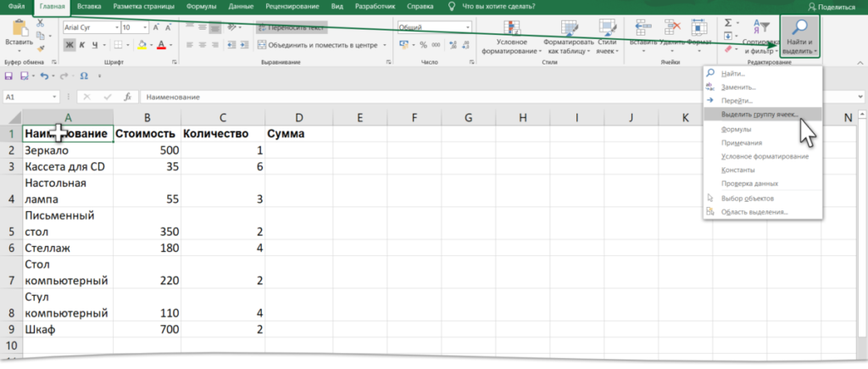Image resolution: width=868 pixels, height=369 pixels.
Task: Click the Найти и выделить button
Action: (799, 36)
